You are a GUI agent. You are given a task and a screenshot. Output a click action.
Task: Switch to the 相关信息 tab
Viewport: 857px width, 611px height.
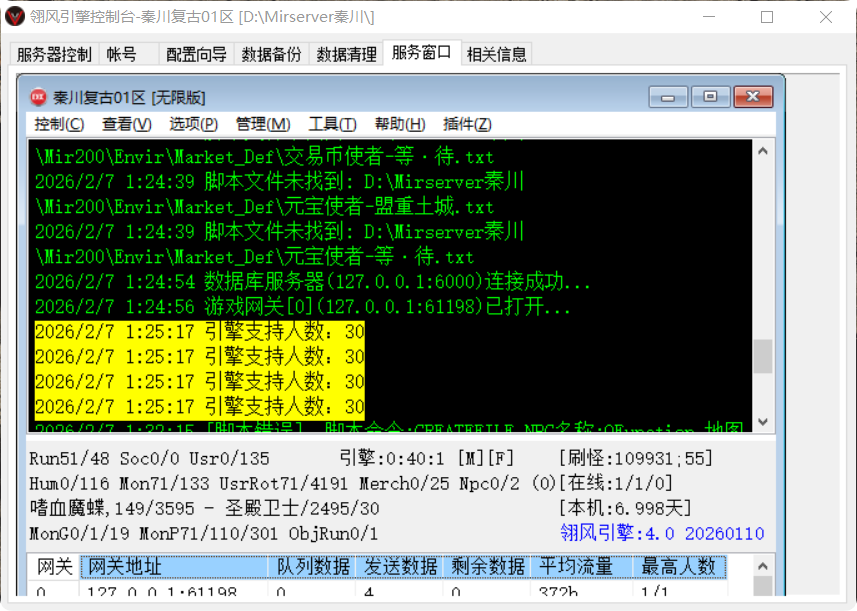click(497, 54)
